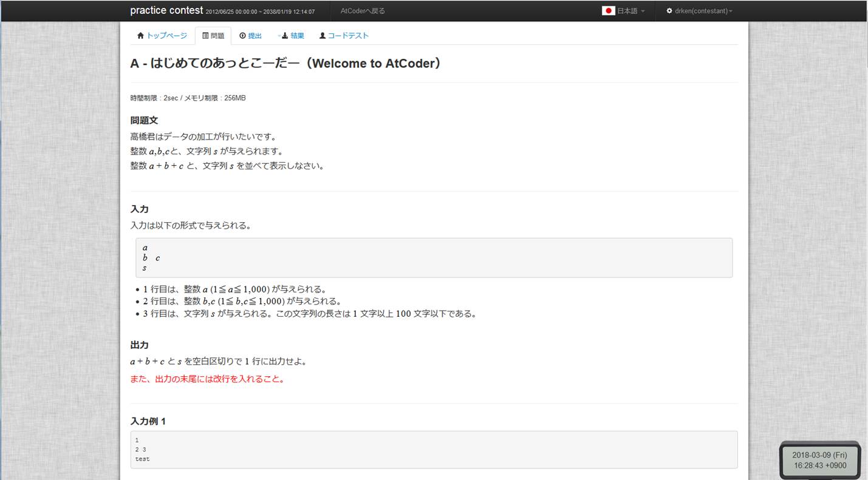
Task: Click the small caret to the left of 結果
Action: point(278,35)
